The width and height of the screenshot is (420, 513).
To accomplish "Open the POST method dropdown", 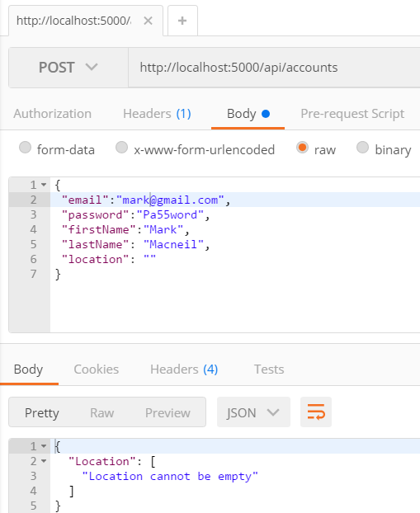I will pyautogui.click(x=68, y=68).
